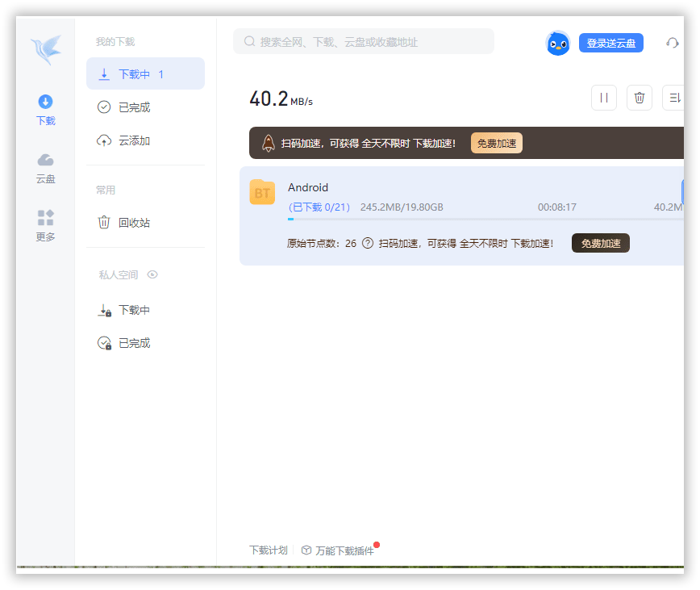Open 下载中 under 私人空间
This screenshot has width=700, height=590.
click(x=145, y=310)
